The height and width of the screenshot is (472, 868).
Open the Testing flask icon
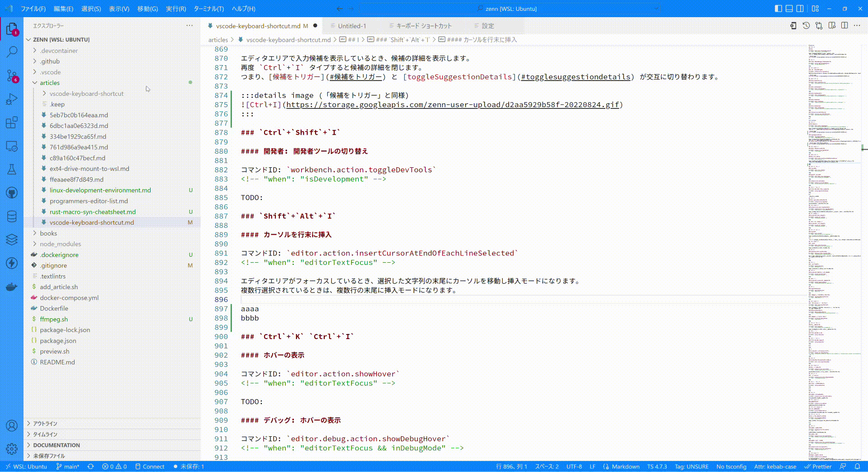tap(12, 170)
